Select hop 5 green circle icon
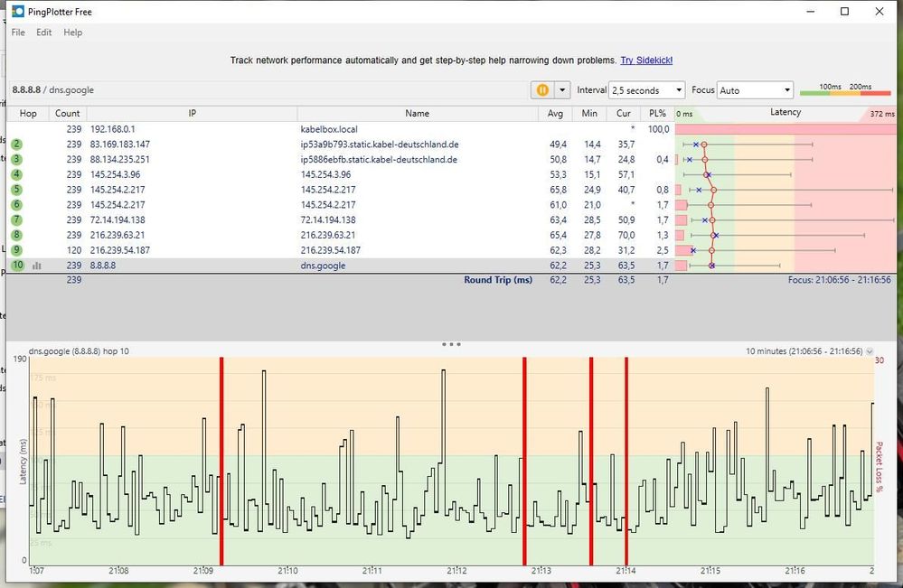 click(x=16, y=190)
